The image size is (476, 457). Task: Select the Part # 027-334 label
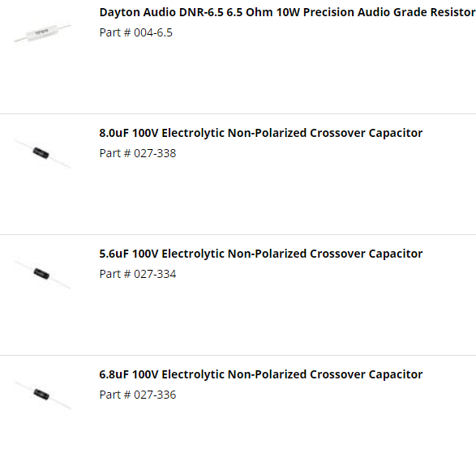(138, 274)
